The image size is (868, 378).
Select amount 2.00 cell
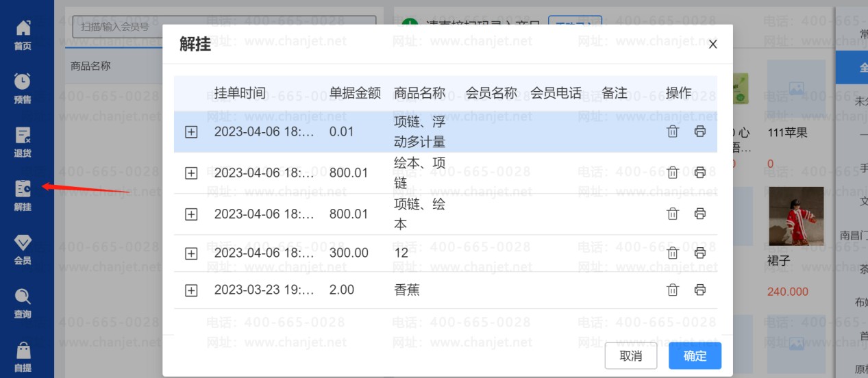point(342,290)
